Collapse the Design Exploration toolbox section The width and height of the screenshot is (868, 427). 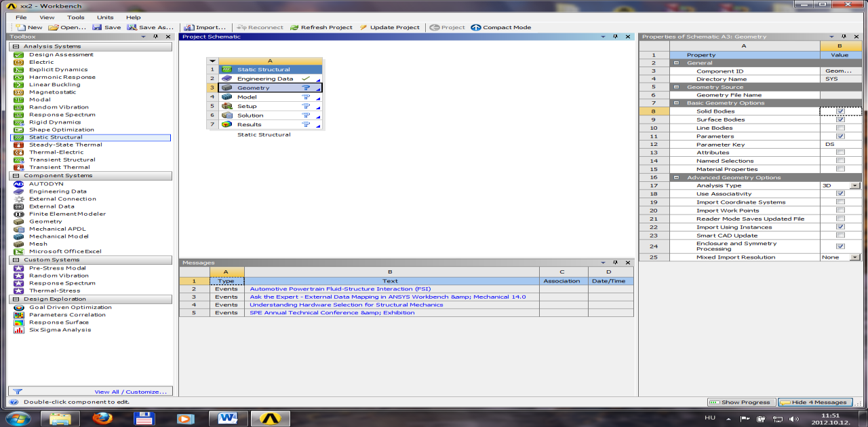coord(16,299)
